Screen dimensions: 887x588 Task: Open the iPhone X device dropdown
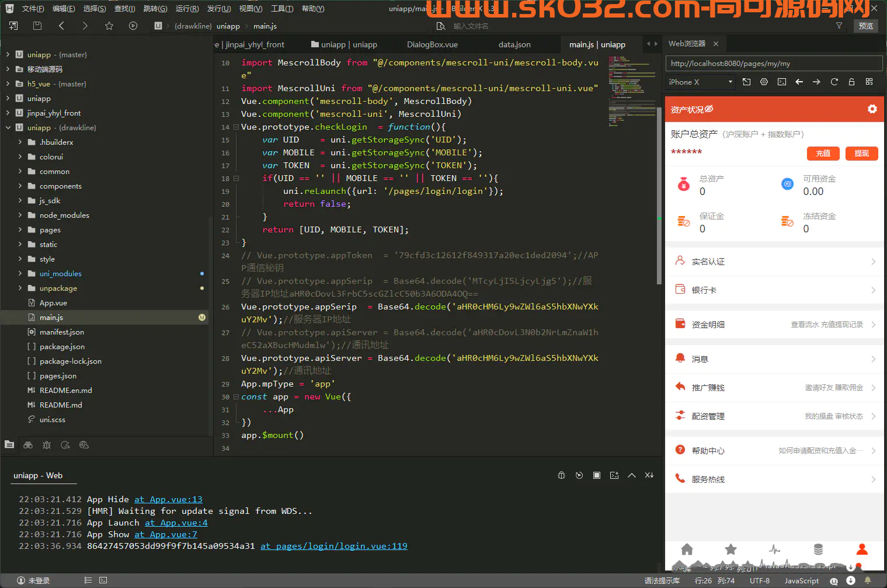701,82
